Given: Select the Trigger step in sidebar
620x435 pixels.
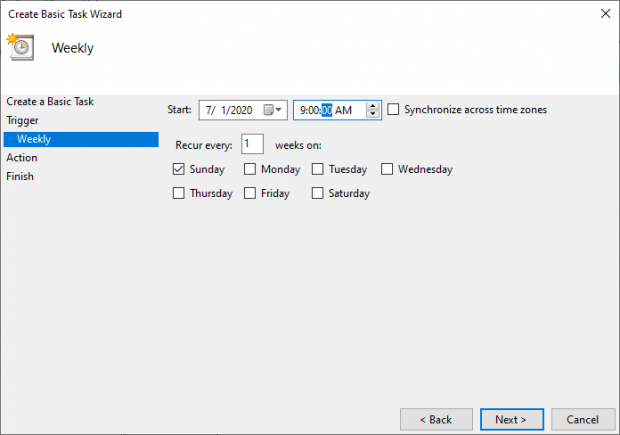Looking at the screenshot, I should (x=23, y=120).
